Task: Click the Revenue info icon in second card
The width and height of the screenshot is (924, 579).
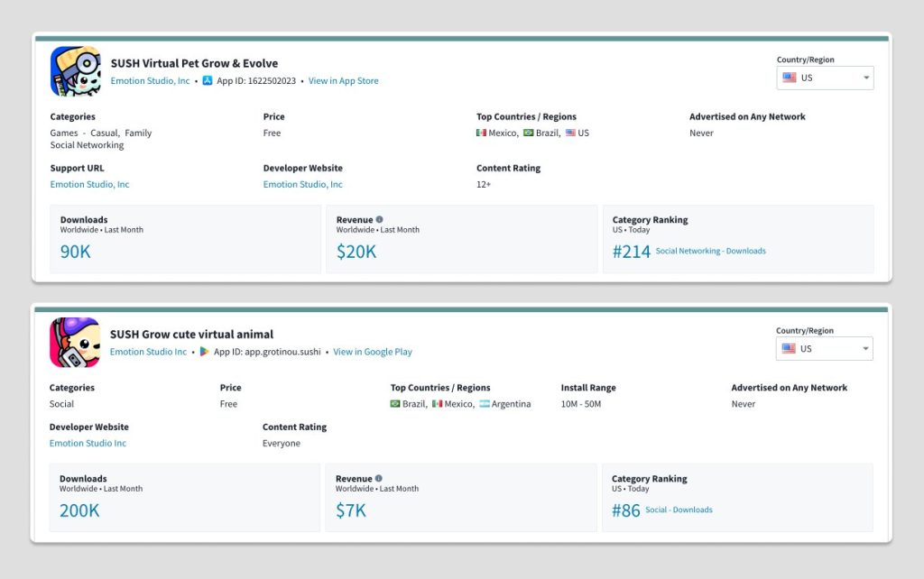Action: (378, 479)
